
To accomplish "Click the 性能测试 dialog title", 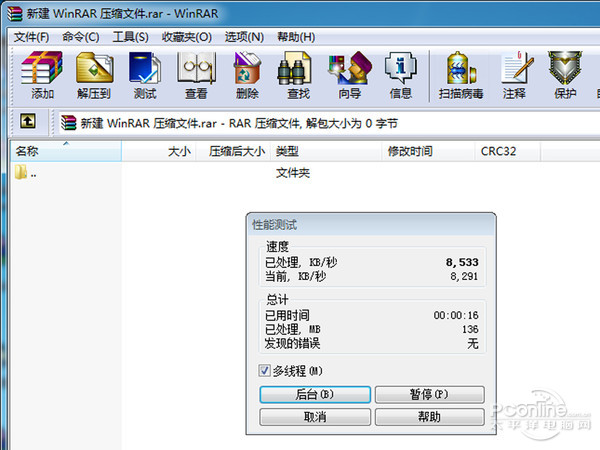I will 274,225.
